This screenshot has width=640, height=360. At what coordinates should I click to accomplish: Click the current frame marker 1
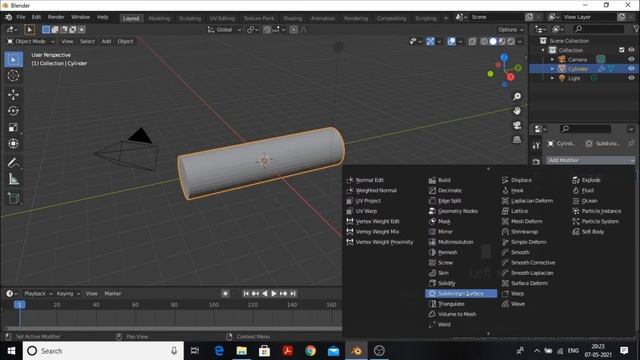click(20, 304)
